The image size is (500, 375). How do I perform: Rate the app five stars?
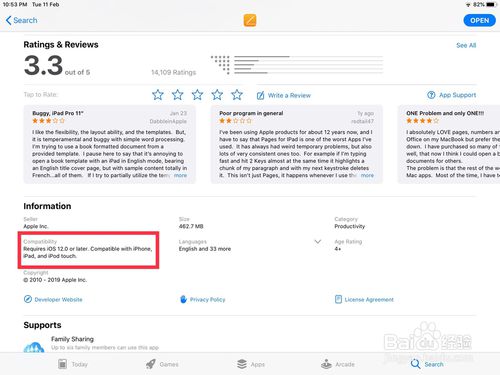click(x=237, y=95)
